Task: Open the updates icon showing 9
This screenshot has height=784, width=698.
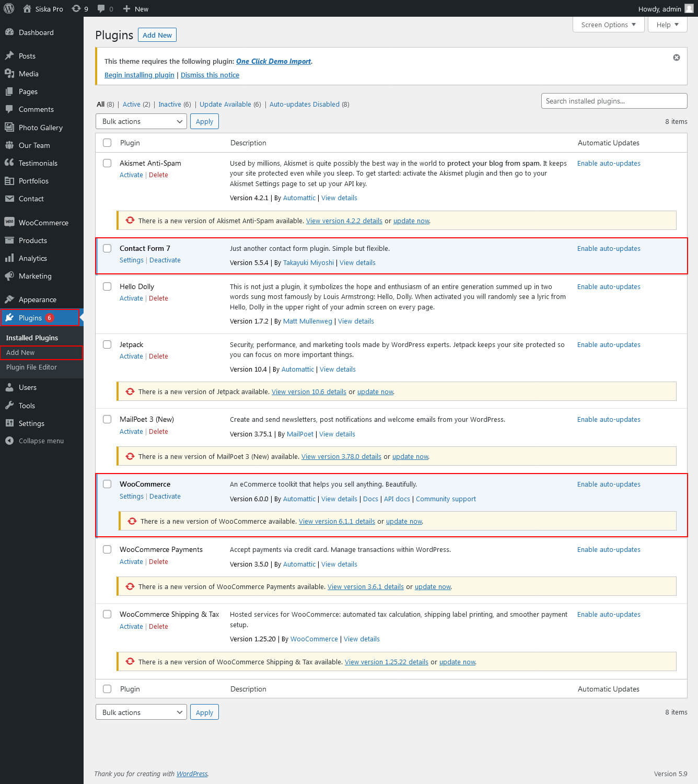Action: (x=76, y=8)
